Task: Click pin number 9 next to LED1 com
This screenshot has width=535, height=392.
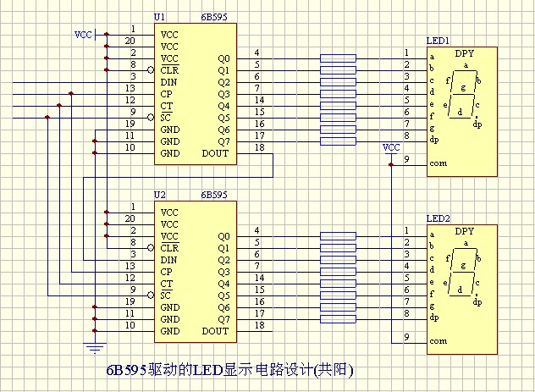Action: 406,159
